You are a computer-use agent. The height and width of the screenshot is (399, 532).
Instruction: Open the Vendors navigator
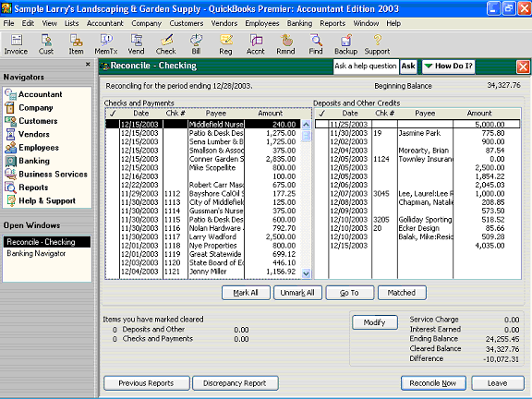(x=28, y=134)
